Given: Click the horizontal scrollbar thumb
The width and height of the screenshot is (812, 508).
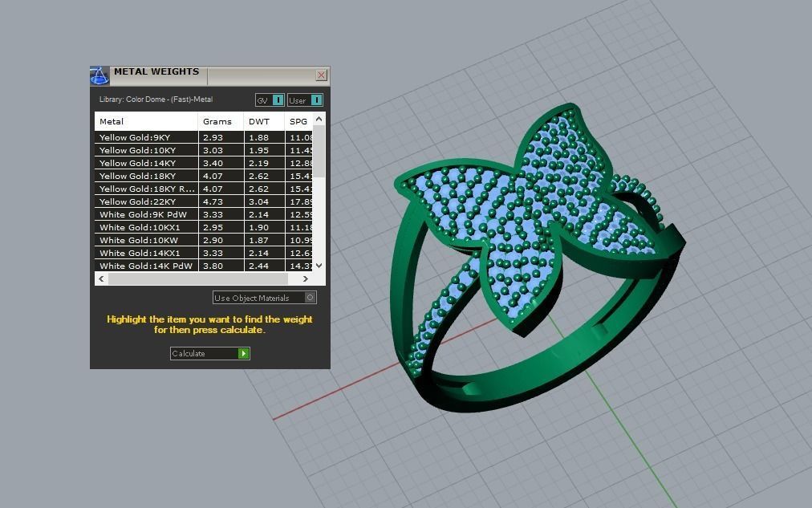Looking at the screenshot, I should tap(198, 278).
